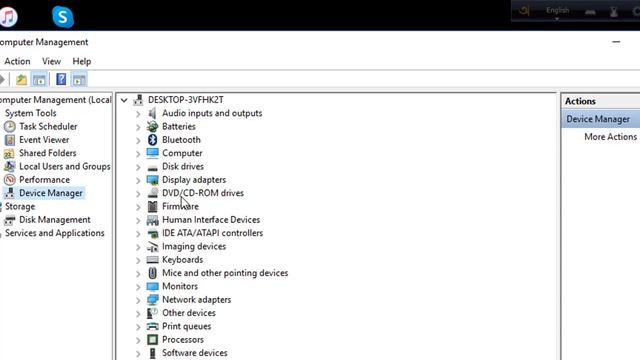This screenshot has height=360, width=640.
Task: Click the Monitors icon
Action: [152, 286]
